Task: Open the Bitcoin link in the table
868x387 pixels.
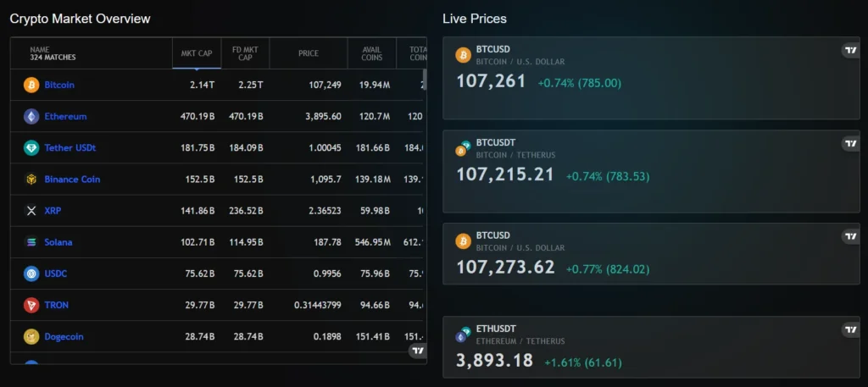Action: [x=59, y=86]
